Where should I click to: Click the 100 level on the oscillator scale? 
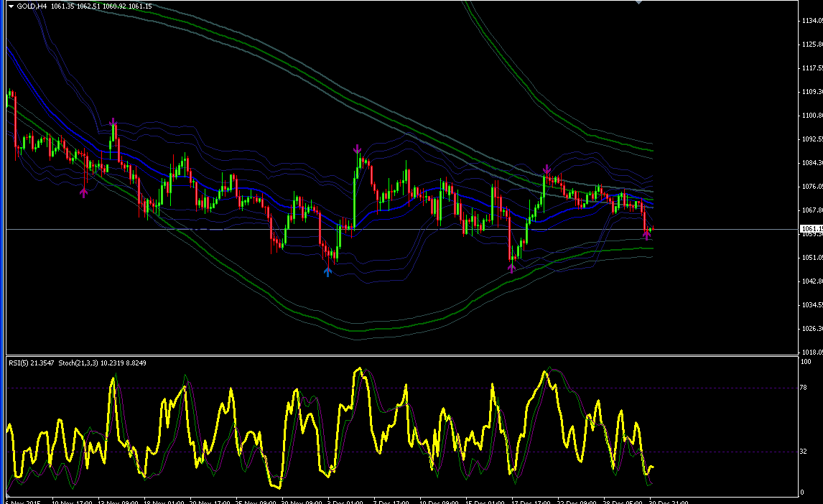[805, 362]
